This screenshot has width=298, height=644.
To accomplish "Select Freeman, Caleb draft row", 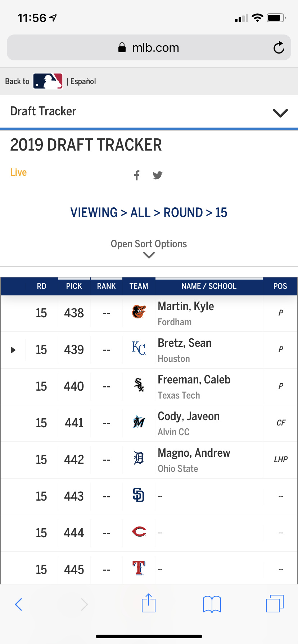I will (149, 387).
